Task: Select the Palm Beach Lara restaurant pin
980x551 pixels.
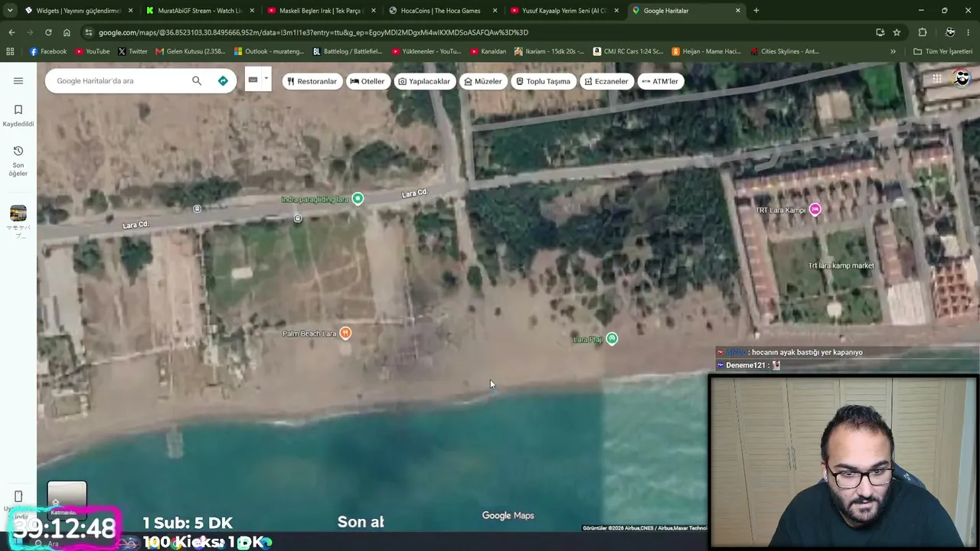Action: [x=345, y=333]
